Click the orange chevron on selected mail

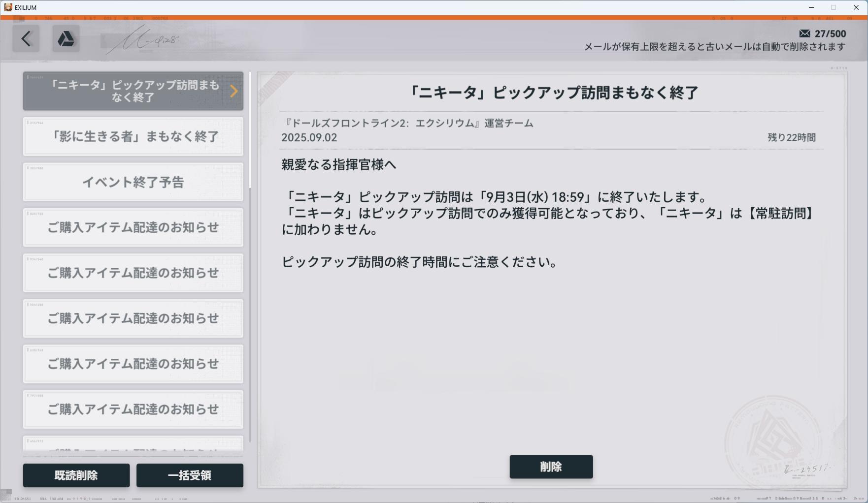pyautogui.click(x=234, y=91)
